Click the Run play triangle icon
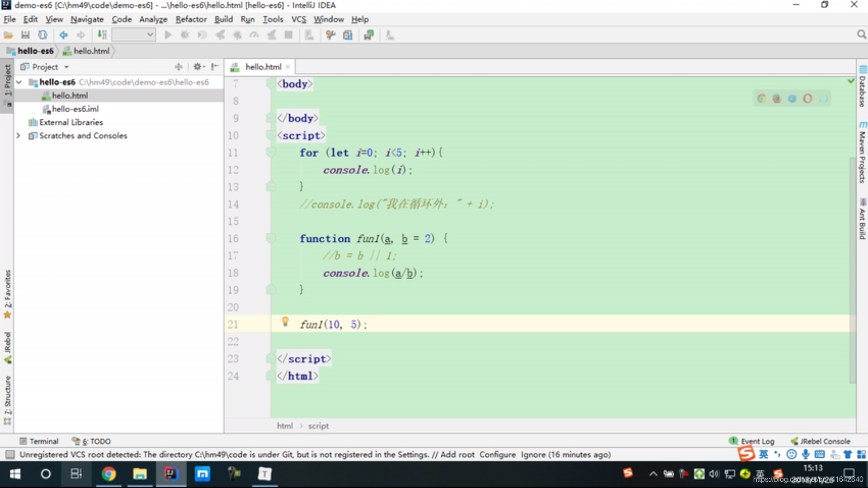868x488 pixels. point(168,35)
